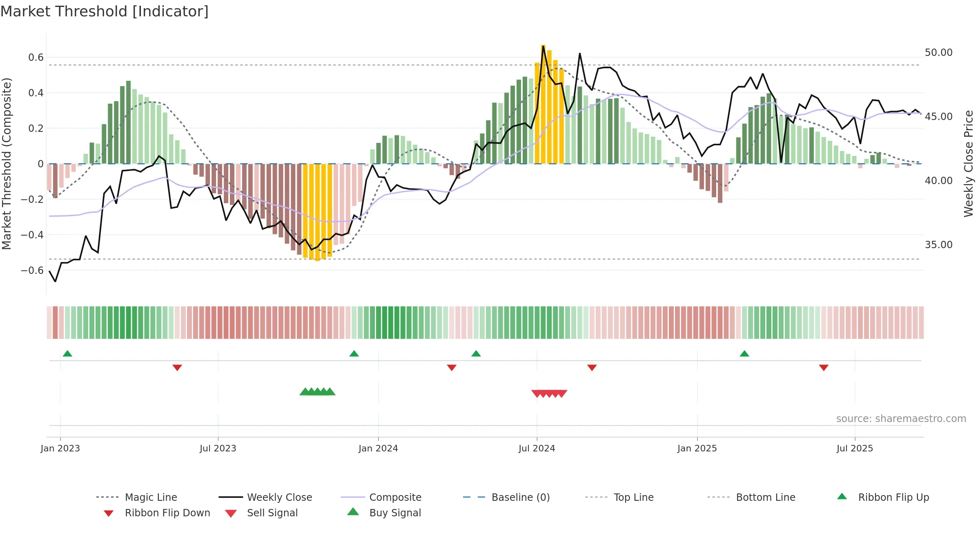This screenshot has width=980, height=551.
Task: Toggle the Ribbon Flip Down legend entry
Action: pos(157,513)
